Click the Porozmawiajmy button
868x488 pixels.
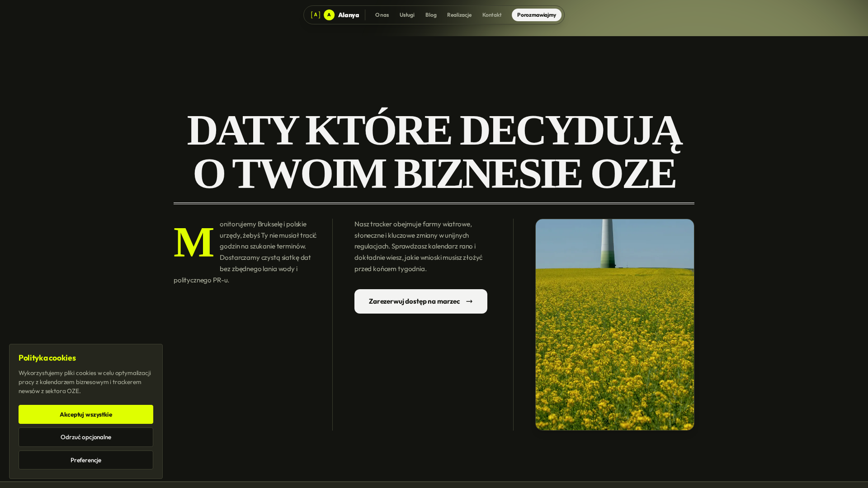point(537,15)
